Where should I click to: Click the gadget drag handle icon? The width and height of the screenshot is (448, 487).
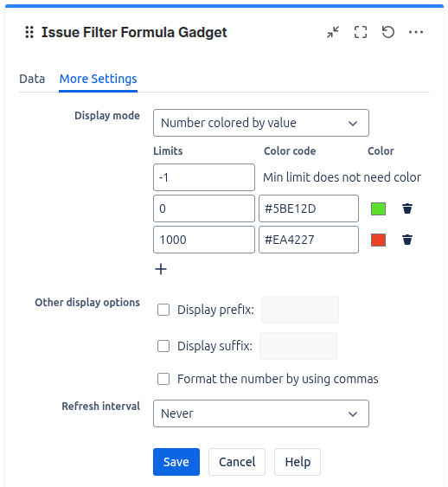click(x=29, y=32)
